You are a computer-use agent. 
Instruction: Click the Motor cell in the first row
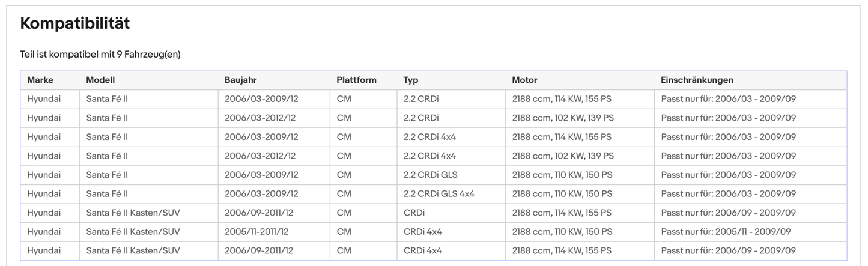tap(562, 99)
